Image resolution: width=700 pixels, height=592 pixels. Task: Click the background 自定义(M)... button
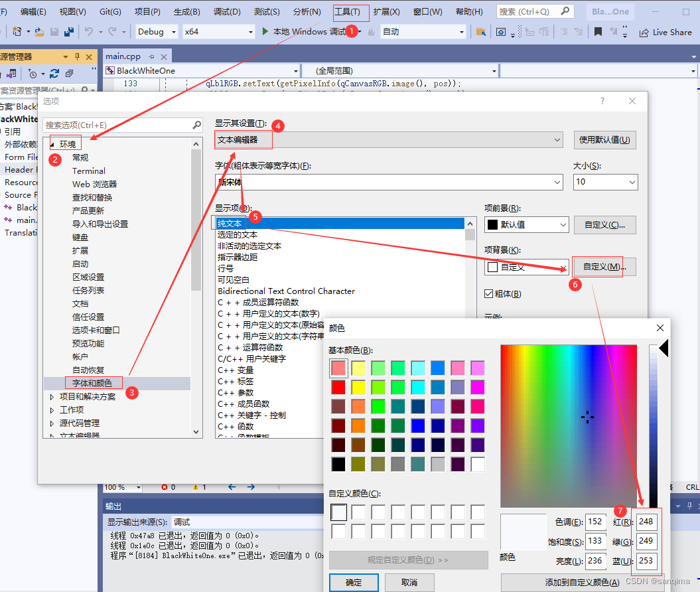pos(604,267)
